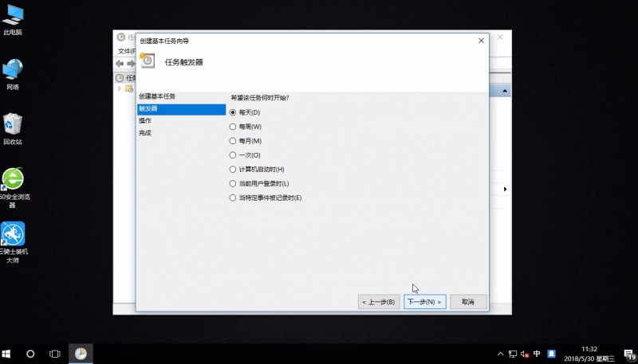Image resolution: width=638 pixels, height=364 pixels.
Task: Click the blue contacts tray icon
Action: coord(551,354)
